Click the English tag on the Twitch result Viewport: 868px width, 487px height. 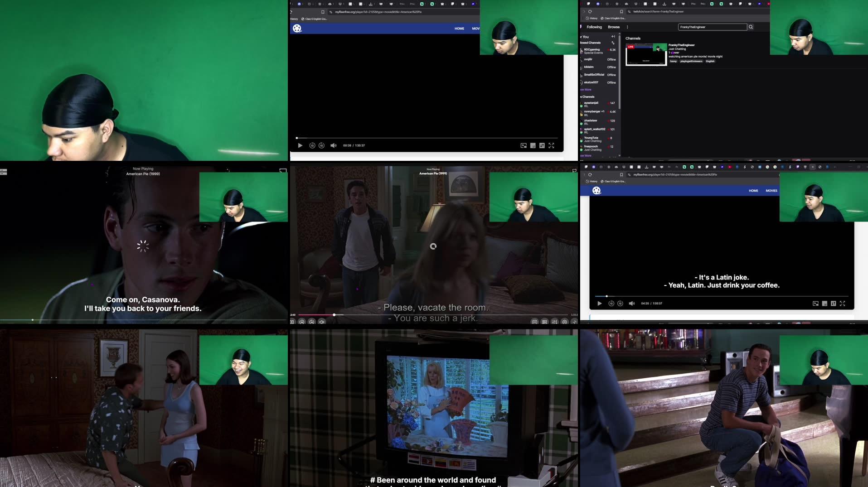(x=710, y=61)
